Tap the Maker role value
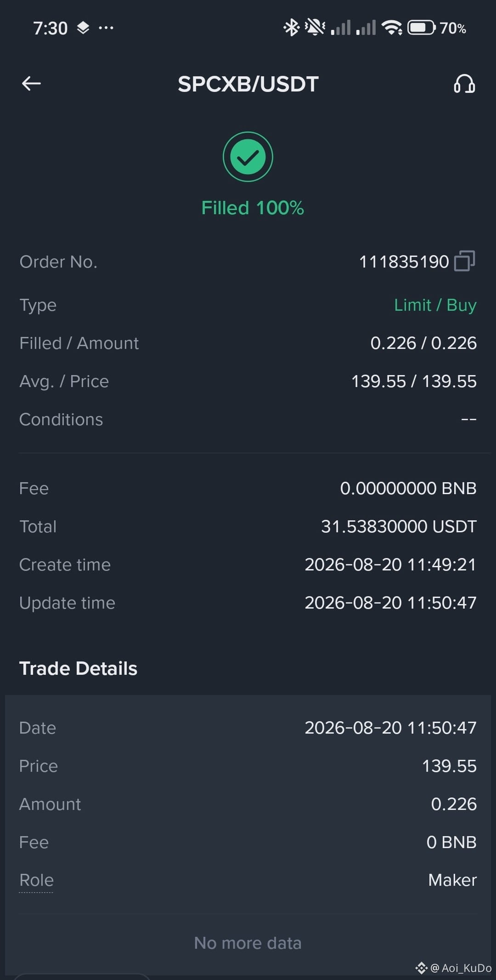Image resolution: width=496 pixels, height=980 pixels. [452, 880]
